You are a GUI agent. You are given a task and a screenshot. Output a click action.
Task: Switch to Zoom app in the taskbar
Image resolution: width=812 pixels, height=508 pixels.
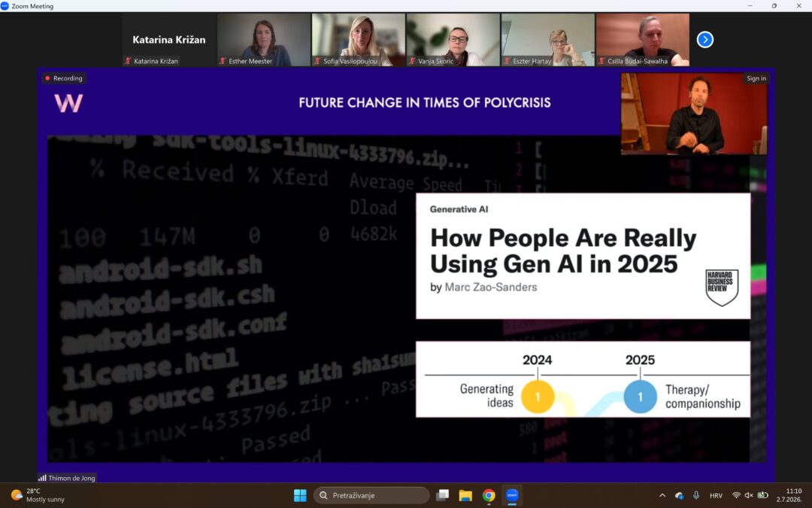(512, 495)
